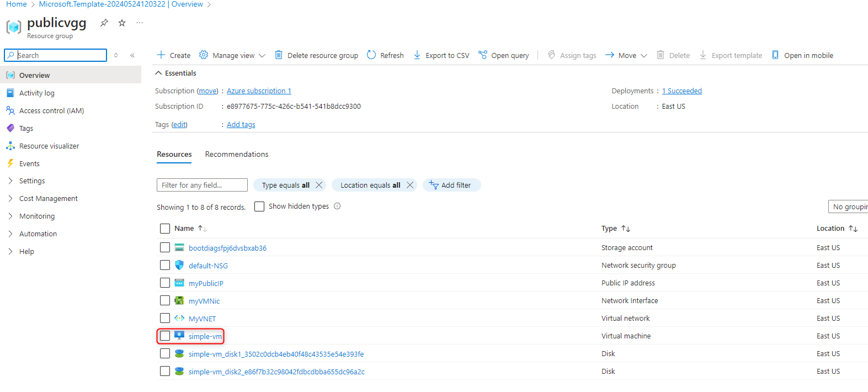Screen dimensions: 868x392
Task: Click the subscription (move) link
Action: tap(207, 91)
